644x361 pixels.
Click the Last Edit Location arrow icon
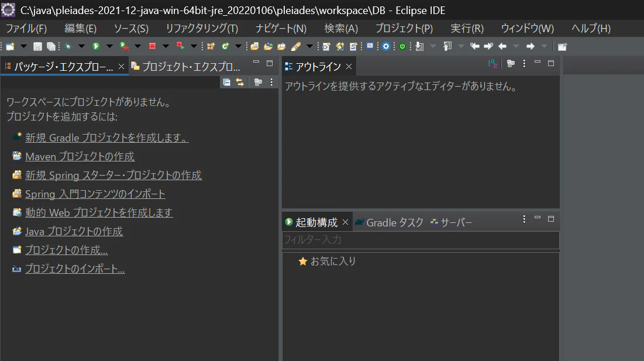coord(475,46)
